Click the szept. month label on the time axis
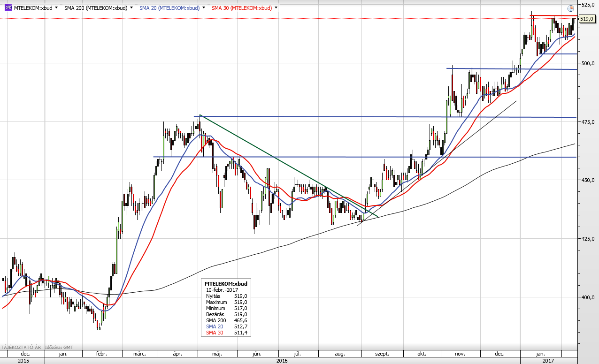Image resolution: width=599 pixels, height=364 pixels. click(x=381, y=354)
